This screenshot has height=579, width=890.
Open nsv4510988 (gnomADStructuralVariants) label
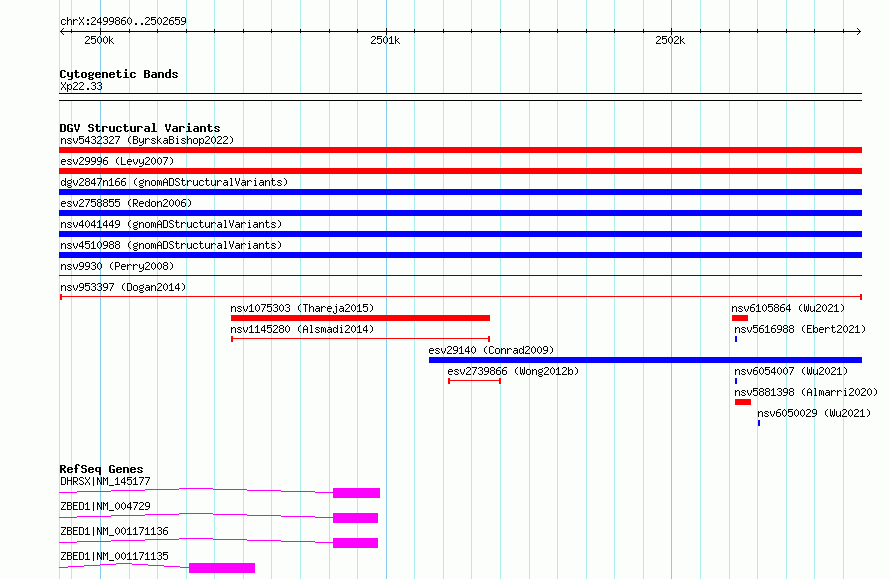[x=171, y=245]
